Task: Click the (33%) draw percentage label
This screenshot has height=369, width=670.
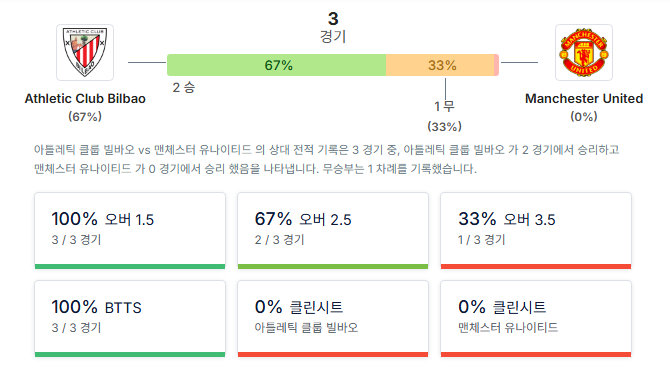Action: 444,126
